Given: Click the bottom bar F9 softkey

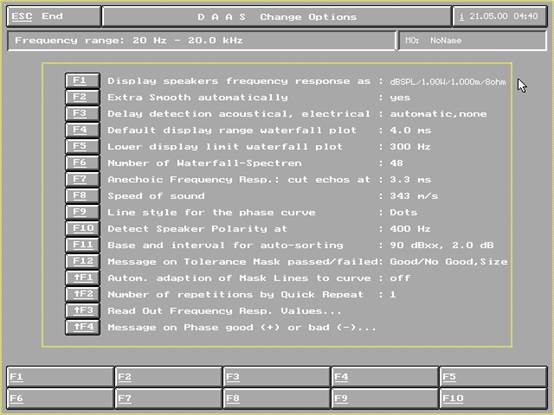Looking at the screenshot, I should 385,398.
